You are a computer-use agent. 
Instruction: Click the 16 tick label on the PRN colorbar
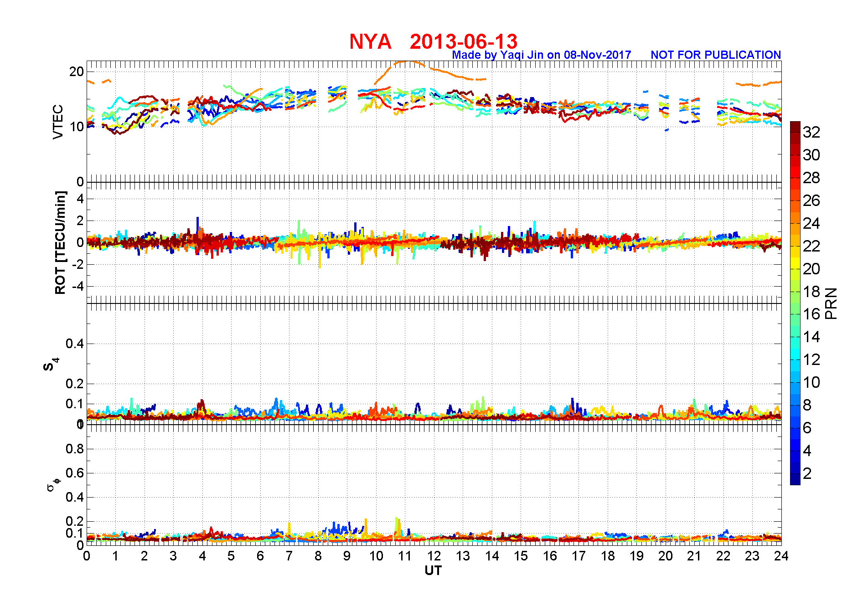[x=811, y=314]
